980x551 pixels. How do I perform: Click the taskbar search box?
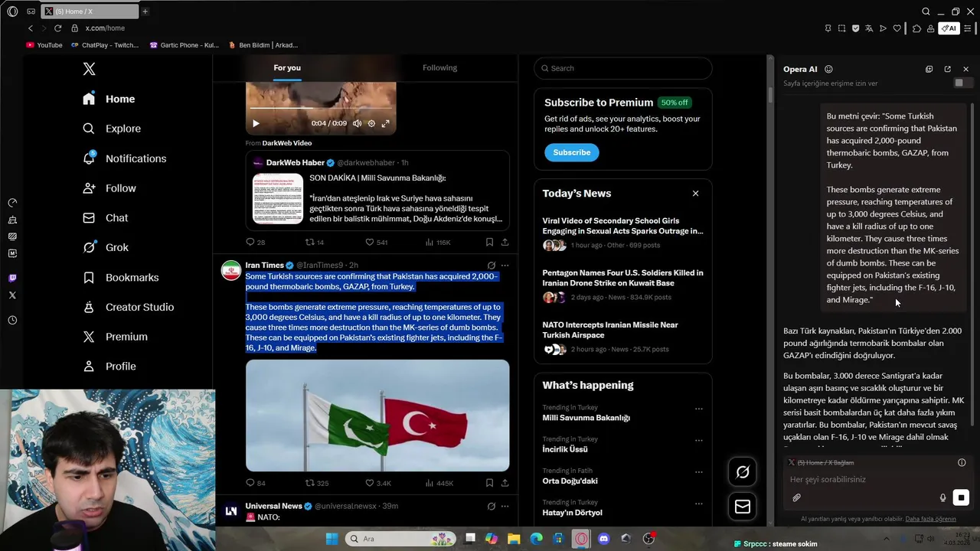pyautogui.click(x=400, y=539)
